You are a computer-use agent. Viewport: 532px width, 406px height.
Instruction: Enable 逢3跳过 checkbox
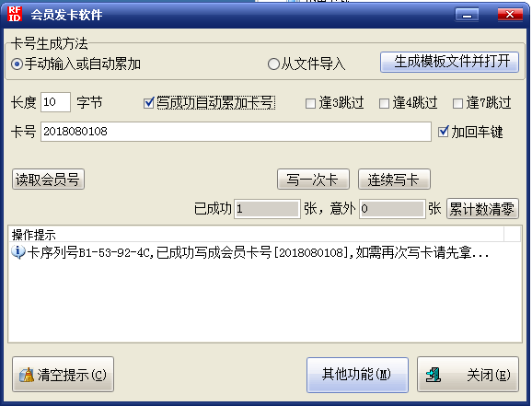click(310, 103)
